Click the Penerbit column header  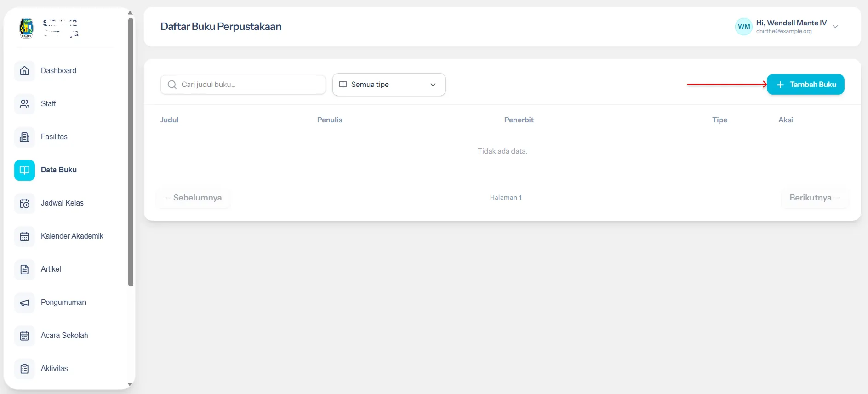(519, 120)
